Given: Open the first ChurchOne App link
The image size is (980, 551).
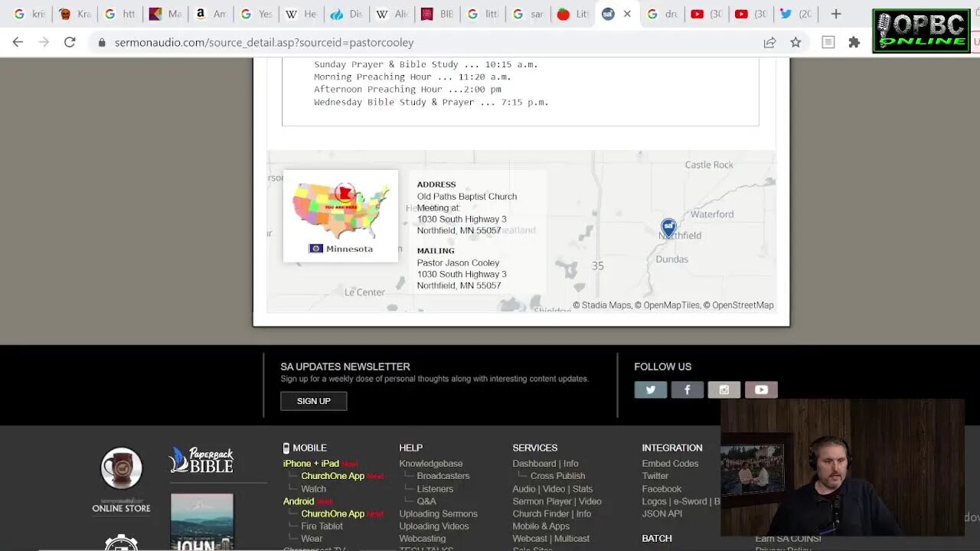Looking at the screenshot, I should coord(332,476).
